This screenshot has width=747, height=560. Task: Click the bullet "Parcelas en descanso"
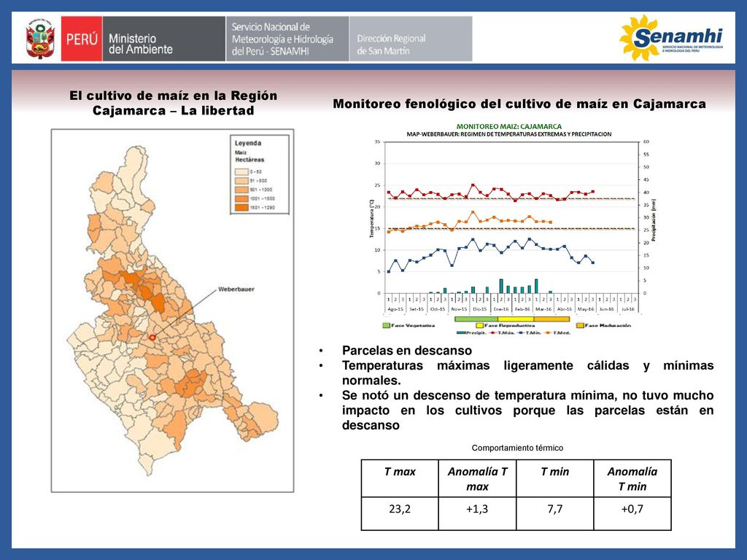coord(407,351)
